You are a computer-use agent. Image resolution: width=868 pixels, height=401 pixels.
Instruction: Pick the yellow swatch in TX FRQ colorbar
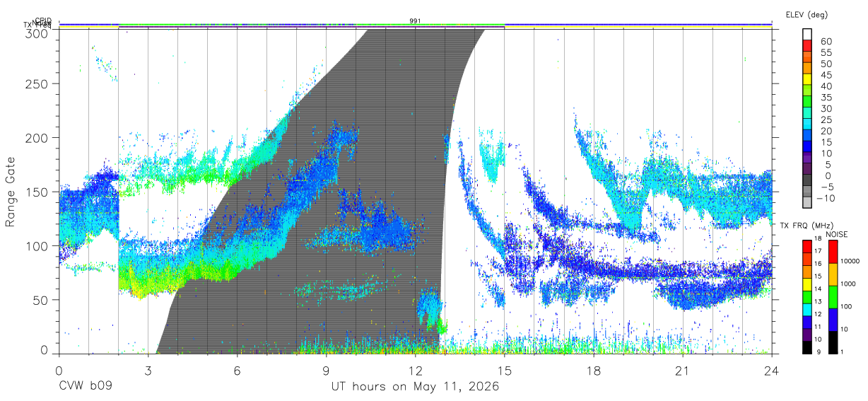(x=807, y=284)
